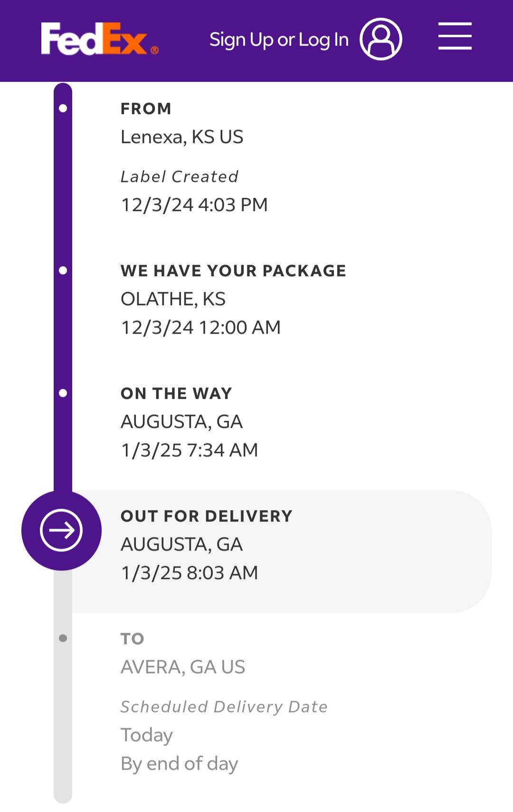The height and width of the screenshot is (812, 513).
Task: Click Lenexa, KS US origin text
Action: pyautogui.click(x=182, y=137)
